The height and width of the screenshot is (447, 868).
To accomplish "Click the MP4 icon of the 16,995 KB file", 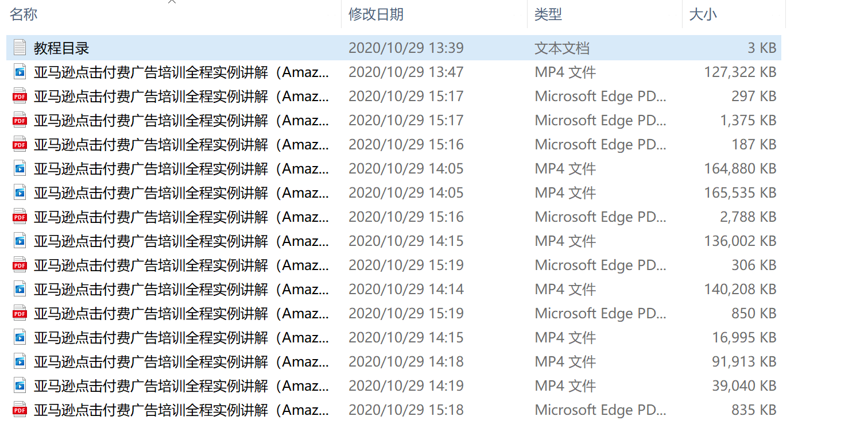I will coord(20,337).
